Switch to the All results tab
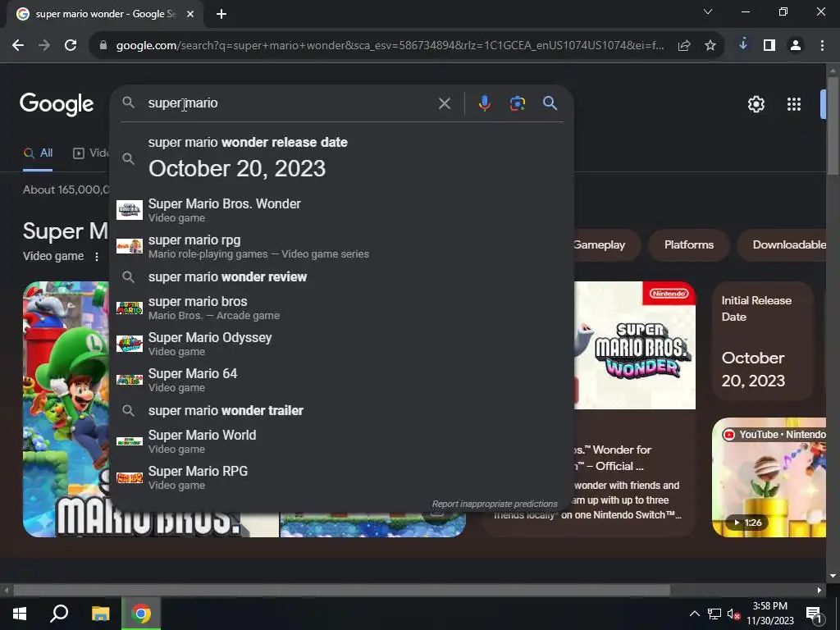This screenshot has width=840, height=630. tap(38, 153)
